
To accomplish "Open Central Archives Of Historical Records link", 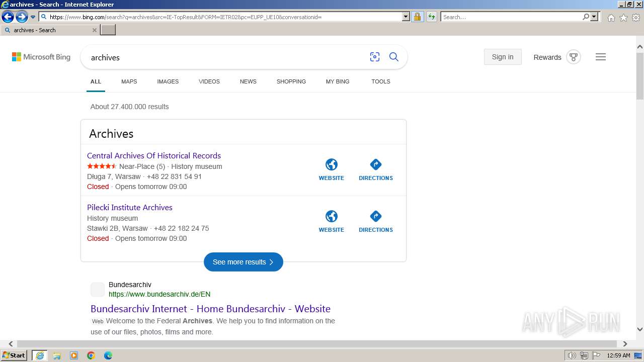I will (154, 156).
